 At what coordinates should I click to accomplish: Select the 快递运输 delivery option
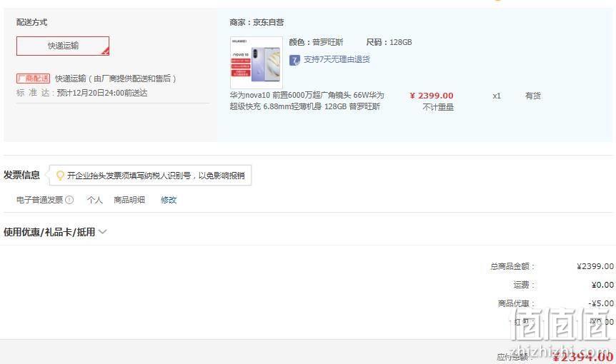(x=63, y=46)
